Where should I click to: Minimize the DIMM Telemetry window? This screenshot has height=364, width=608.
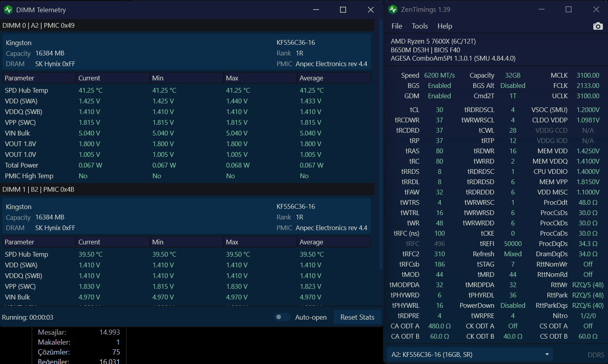click(316, 10)
